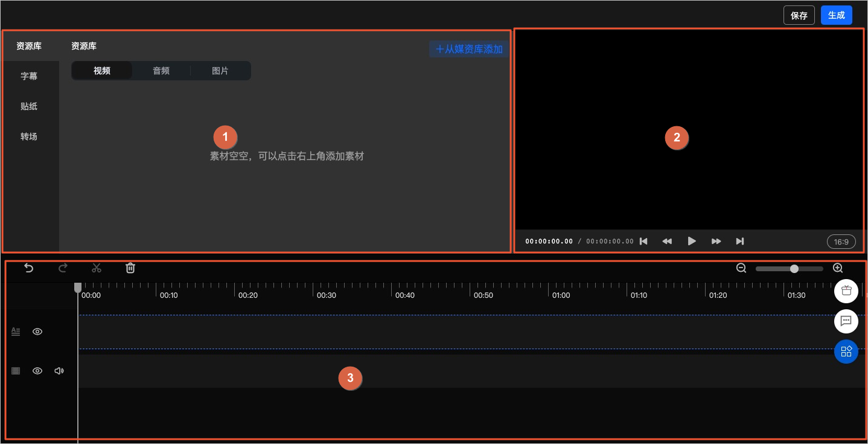Click the 保存 button
Screen dimensions: 868x444
point(799,15)
